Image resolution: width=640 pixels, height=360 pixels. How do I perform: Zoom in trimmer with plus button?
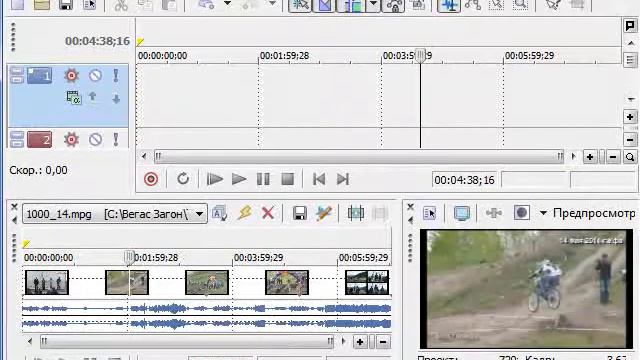tap(360, 342)
